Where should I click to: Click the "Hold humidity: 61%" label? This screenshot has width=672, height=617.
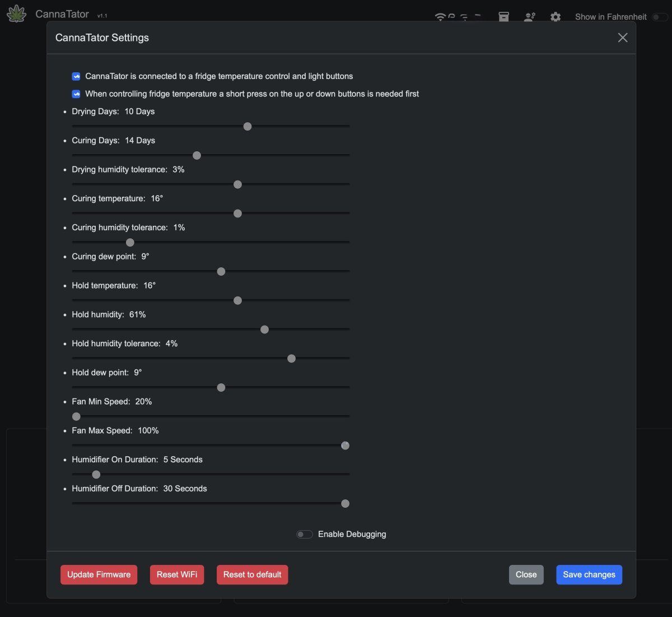(x=109, y=314)
